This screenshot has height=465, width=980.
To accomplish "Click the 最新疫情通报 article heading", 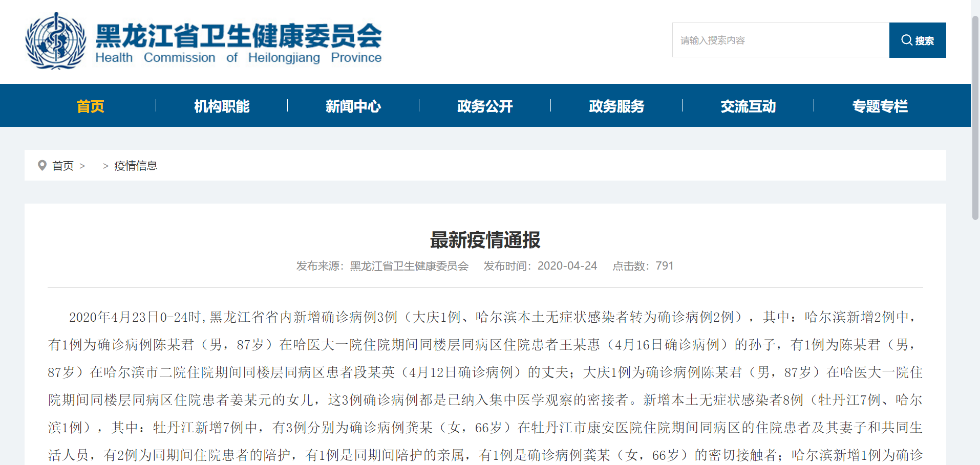I will tap(485, 240).
